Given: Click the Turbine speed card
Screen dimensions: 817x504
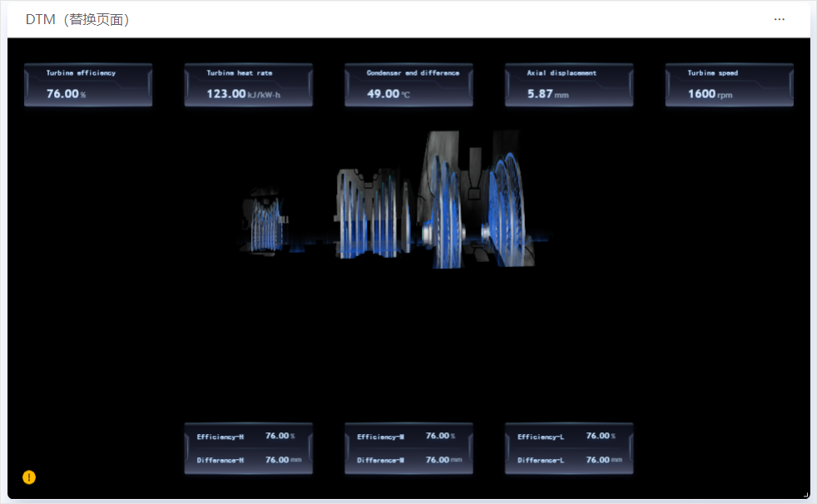Looking at the screenshot, I should pos(729,85).
